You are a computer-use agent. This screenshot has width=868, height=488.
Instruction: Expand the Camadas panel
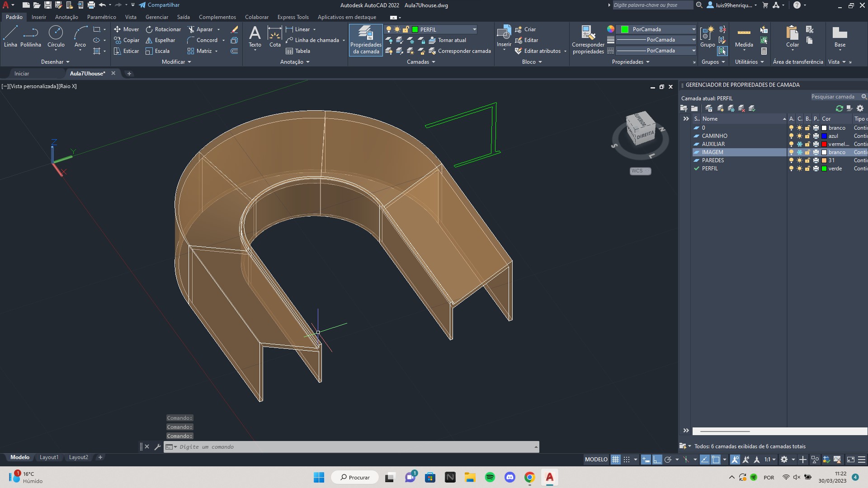pyautogui.click(x=421, y=62)
